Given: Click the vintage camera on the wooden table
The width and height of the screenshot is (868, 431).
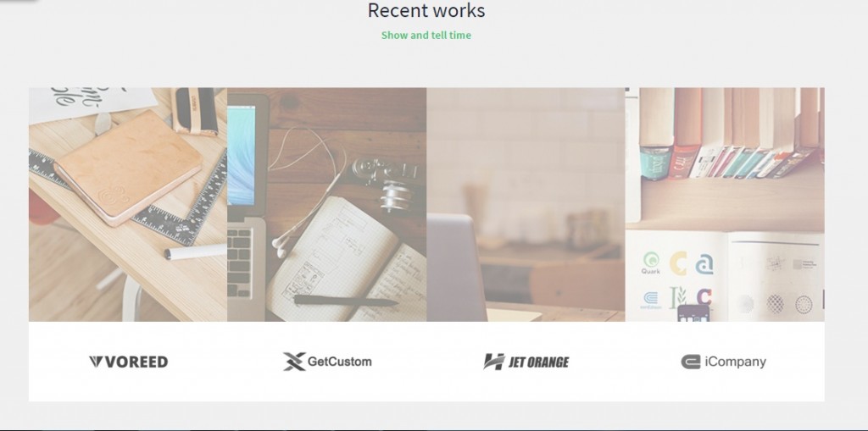Looking at the screenshot, I should tap(386, 183).
